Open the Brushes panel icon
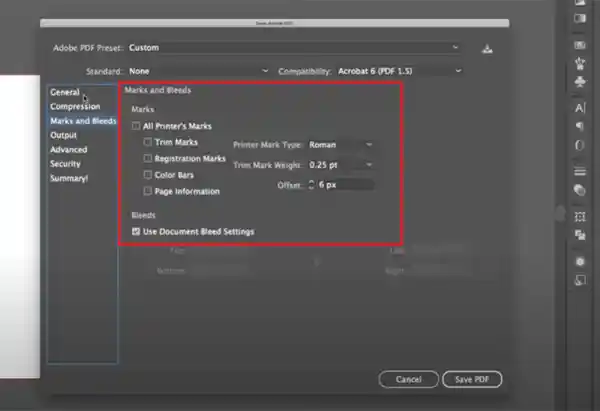The image size is (600, 411). [x=580, y=63]
